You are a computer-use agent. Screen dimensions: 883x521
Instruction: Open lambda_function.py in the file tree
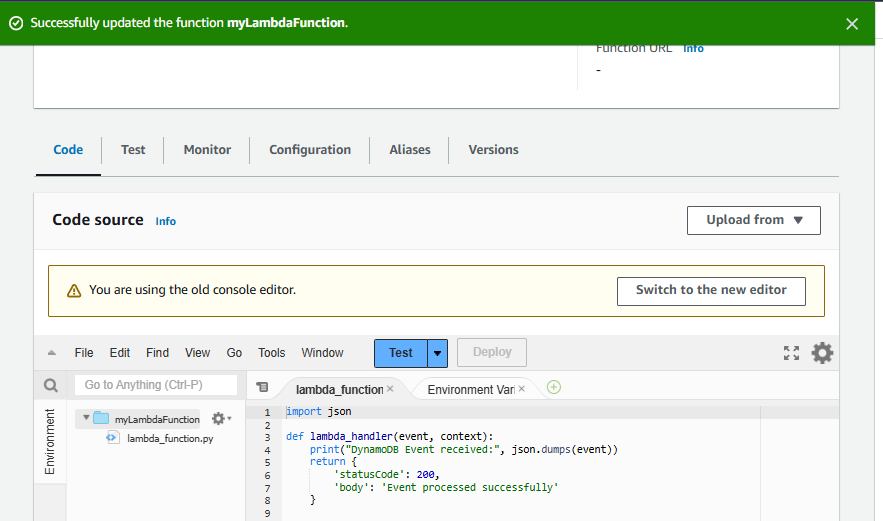pyautogui.click(x=169, y=439)
